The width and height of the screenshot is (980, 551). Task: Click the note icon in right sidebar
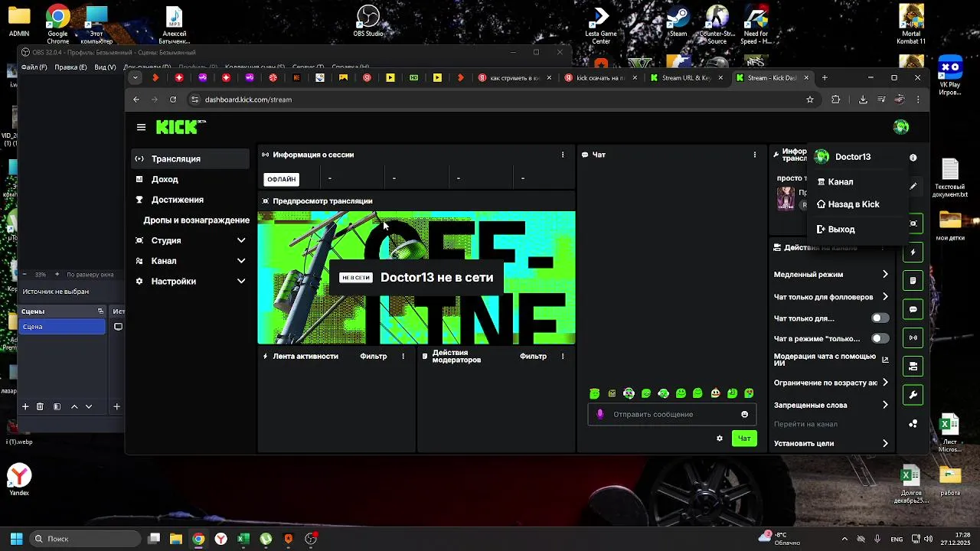pos(913,281)
